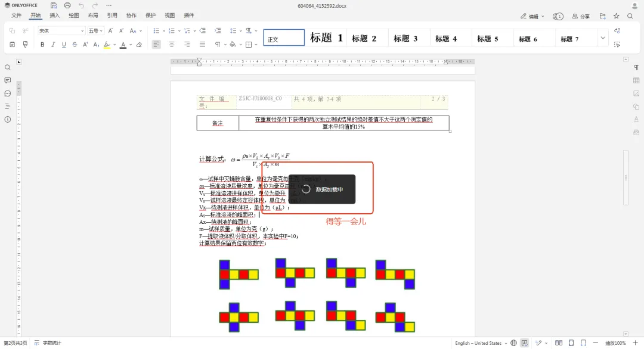Open table settings in right sidebar

point(636,80)
